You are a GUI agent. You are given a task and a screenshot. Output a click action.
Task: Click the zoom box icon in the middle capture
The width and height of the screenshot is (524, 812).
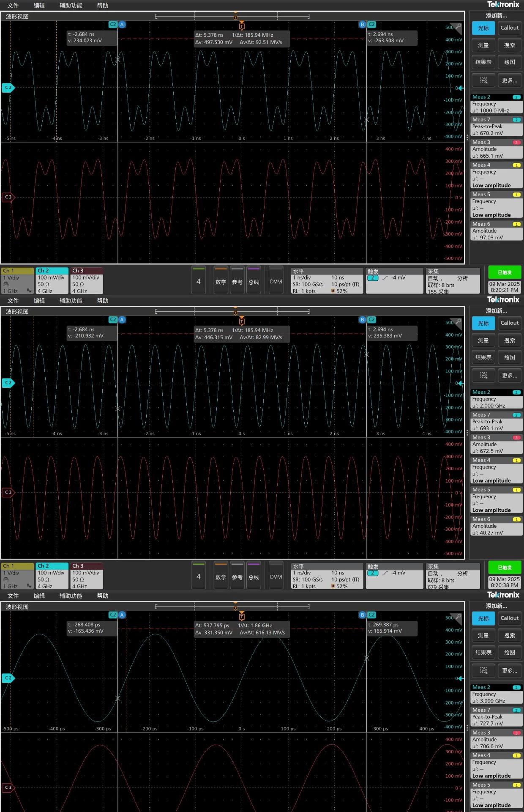click(483, 375)
